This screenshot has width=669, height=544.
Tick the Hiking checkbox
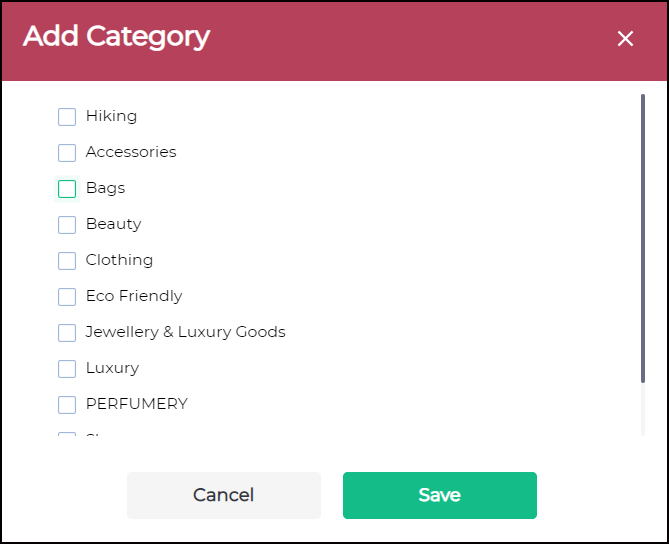pyautogui.click(x=67, y=117)
